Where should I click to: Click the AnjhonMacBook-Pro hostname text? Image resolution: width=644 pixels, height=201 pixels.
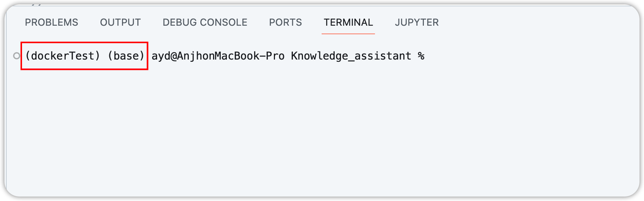pyautogui.click(x=231, y=56)
